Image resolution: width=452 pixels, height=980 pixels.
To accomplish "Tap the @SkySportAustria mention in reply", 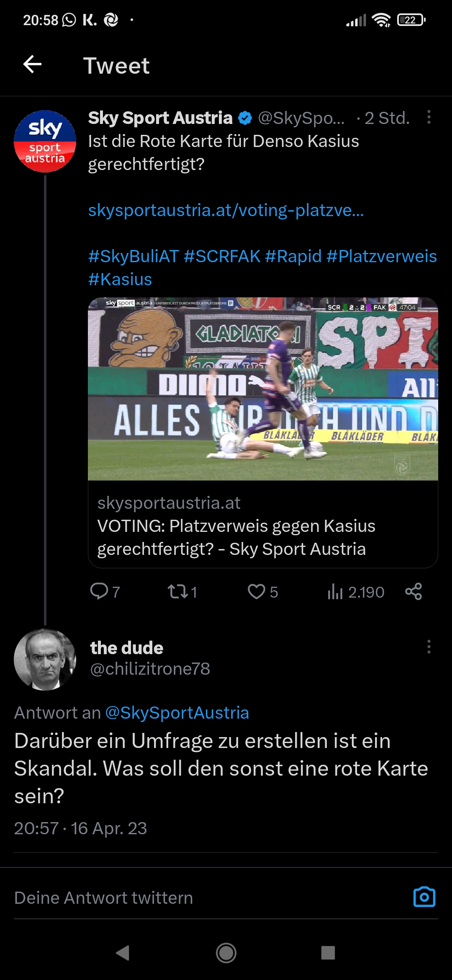I will [x=177, y=713].
